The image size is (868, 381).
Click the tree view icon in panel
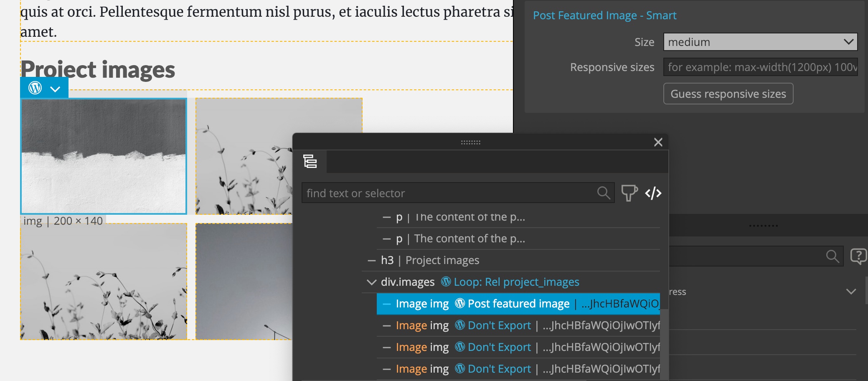(310, 161)
